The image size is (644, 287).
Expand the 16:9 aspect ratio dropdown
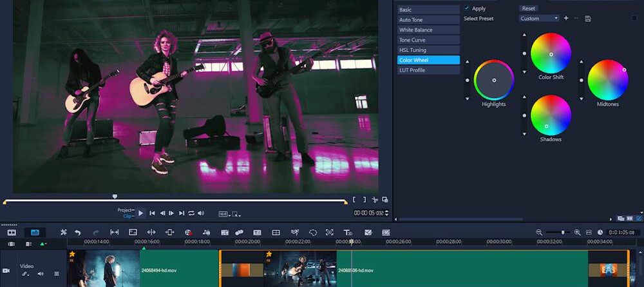[x=223, y=213]
